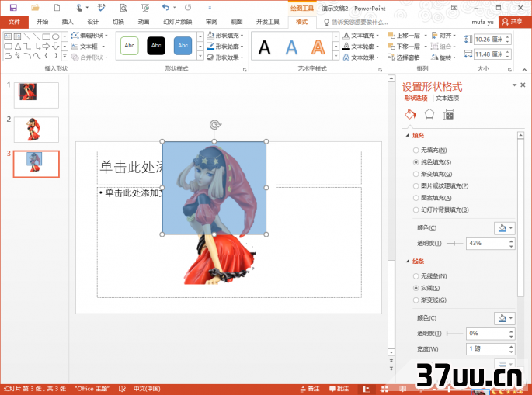The height and width of the screenshot is (395, 532).
Task: Select Gradient line (渐变线) radio button
Action: pos(416,300)
